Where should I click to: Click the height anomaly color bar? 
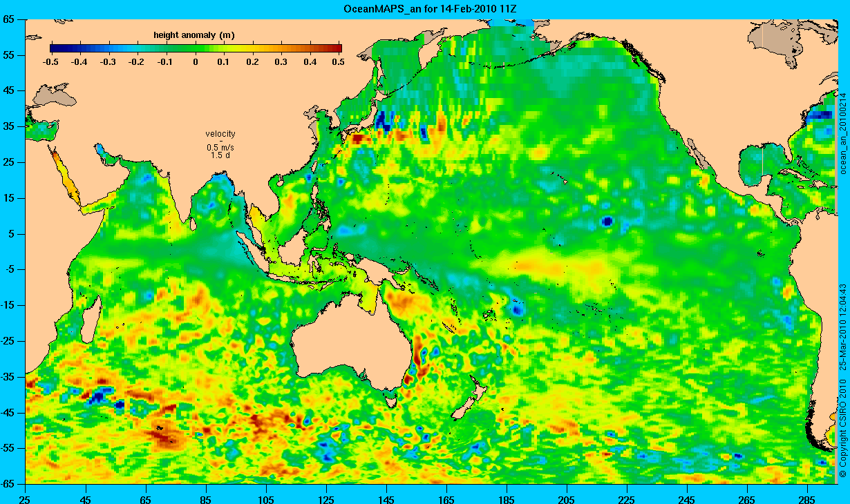[x=196, y=48]
